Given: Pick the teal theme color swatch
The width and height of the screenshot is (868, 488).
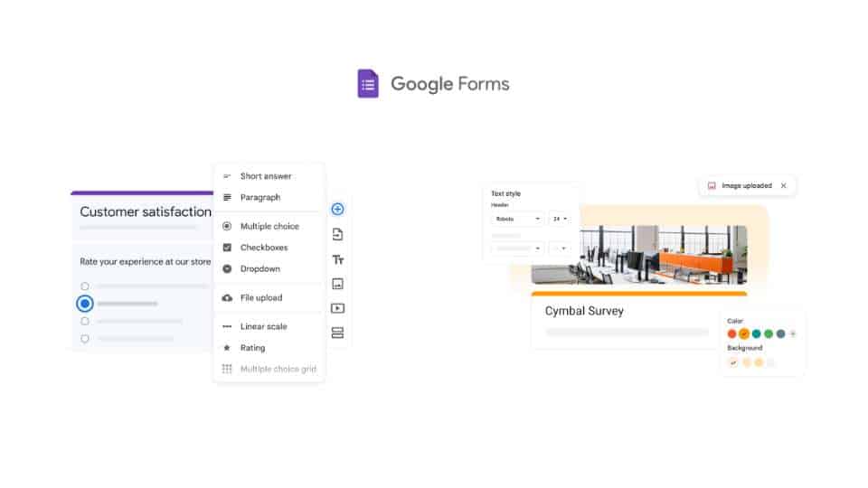Looking at the screenshot, I should tap(756, 333).
